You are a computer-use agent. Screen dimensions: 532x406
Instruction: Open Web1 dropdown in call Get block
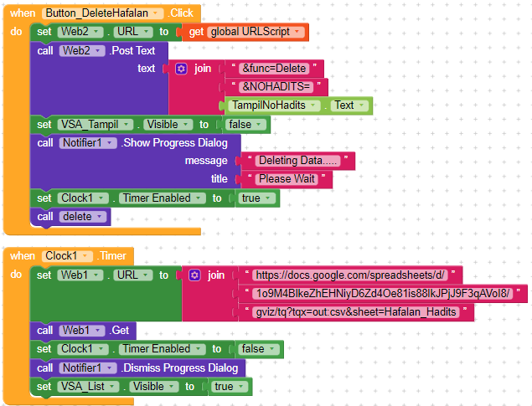(82, 331)
